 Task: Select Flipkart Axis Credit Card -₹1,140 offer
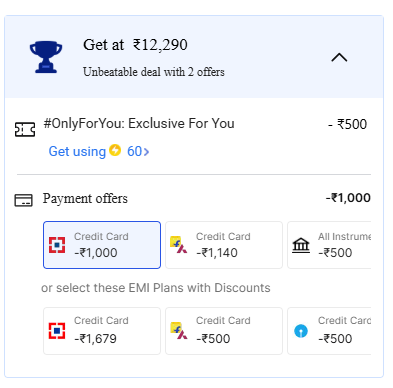pyautogui.click(x=224, y=245)
